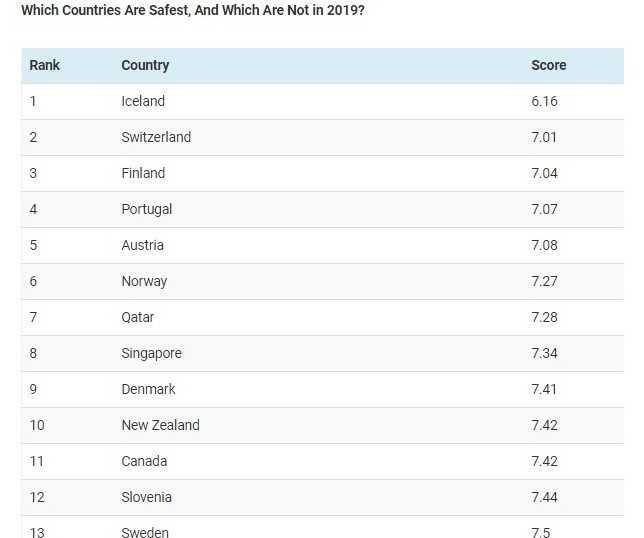Image resolution: width=644 pixels, height=538 pixels.
Task: Select Slovenia country cell
Action: [x=146, y=497]
